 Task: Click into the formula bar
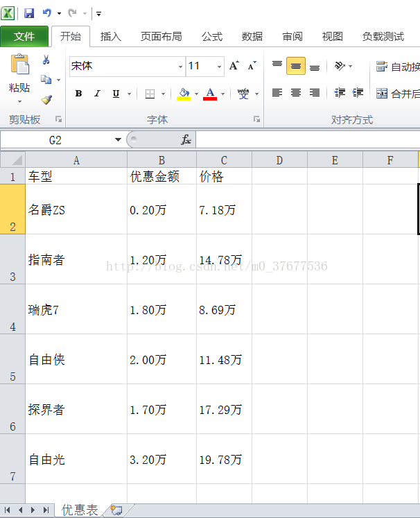[x=308, y=139]
